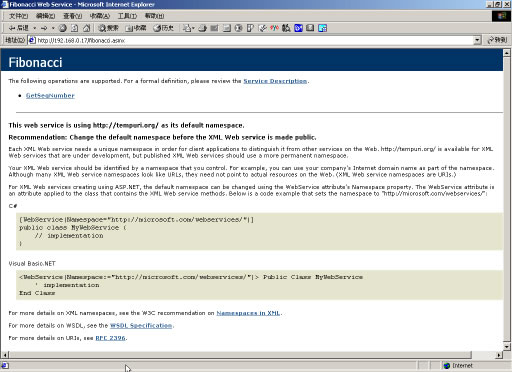This screenshot has width=512, height=372.
Task: Go to the home page icon
Action: coord(86,28)
